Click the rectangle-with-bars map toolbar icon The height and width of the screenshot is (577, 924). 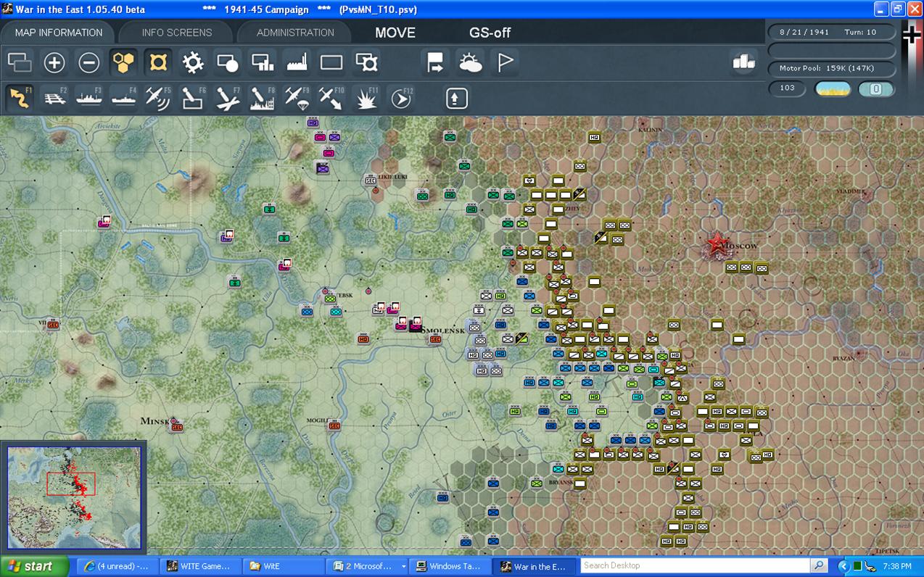[263, 62]
